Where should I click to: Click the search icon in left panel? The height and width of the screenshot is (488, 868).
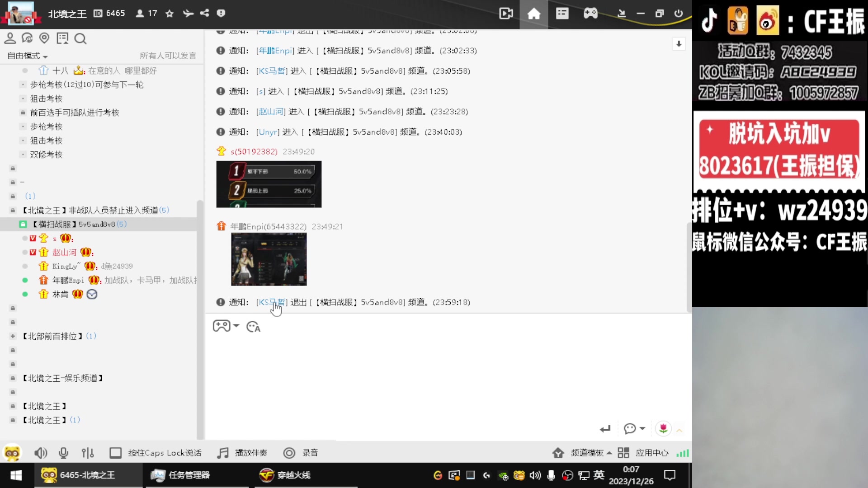pos(80,39)
